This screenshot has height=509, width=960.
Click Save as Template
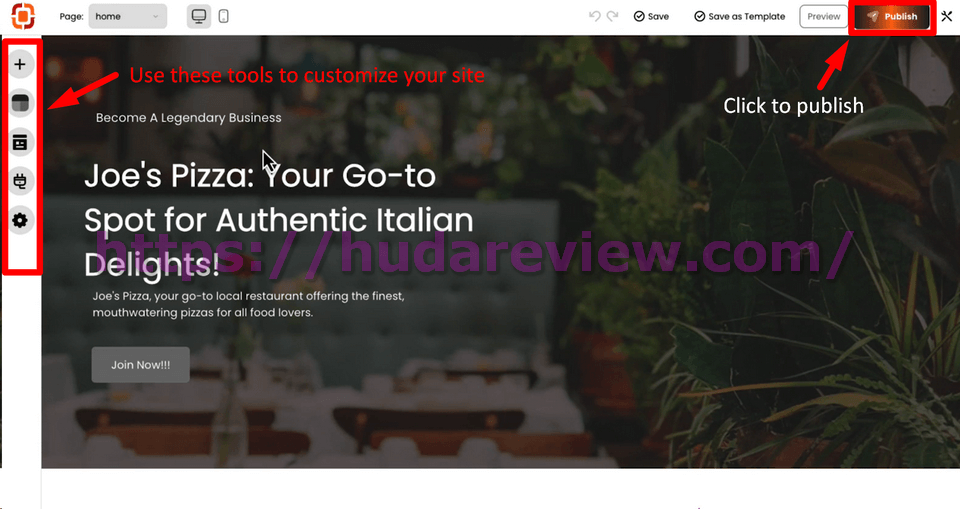point(740,17)
